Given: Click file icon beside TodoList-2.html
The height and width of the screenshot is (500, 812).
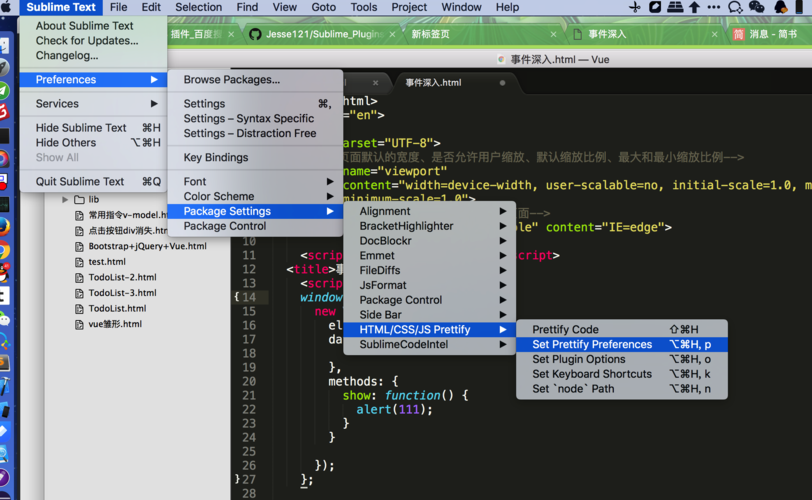Looking at the screenshot, I should click(79, 277).
